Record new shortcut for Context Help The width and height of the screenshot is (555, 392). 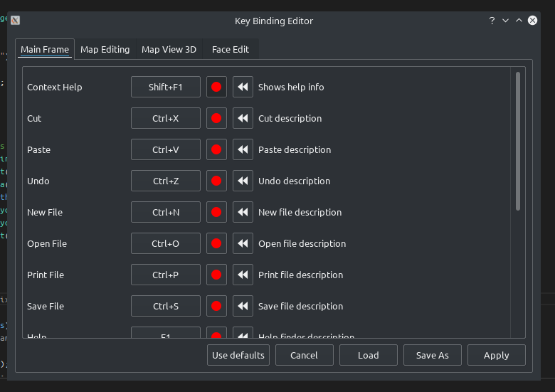click(x=216, y=87)
